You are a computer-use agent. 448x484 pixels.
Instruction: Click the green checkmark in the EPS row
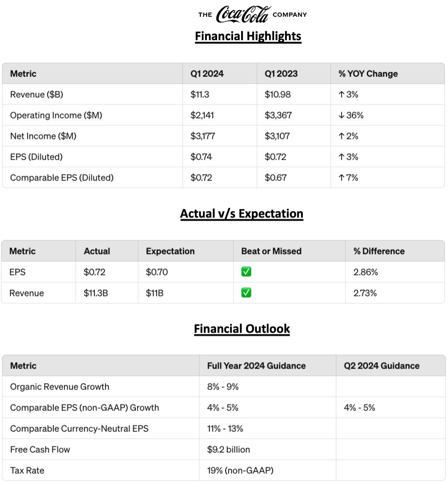pyautogui.click(x=246, y=272)
